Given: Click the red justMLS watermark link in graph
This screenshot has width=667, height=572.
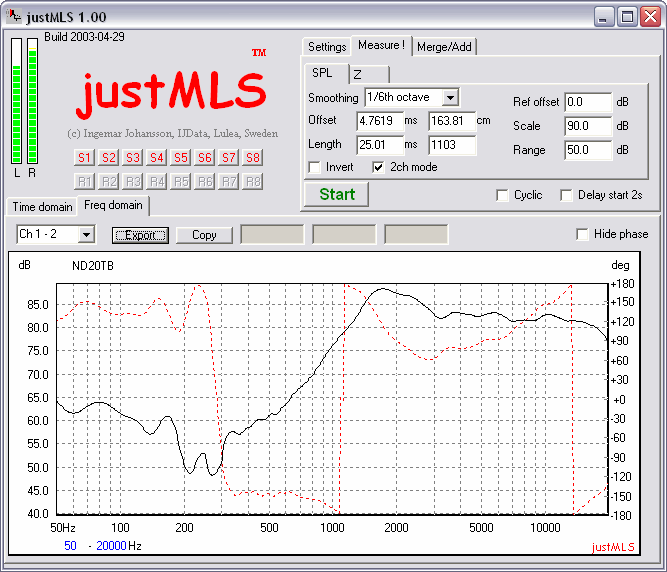Looking at the screenshot, I should click(613, 547).
